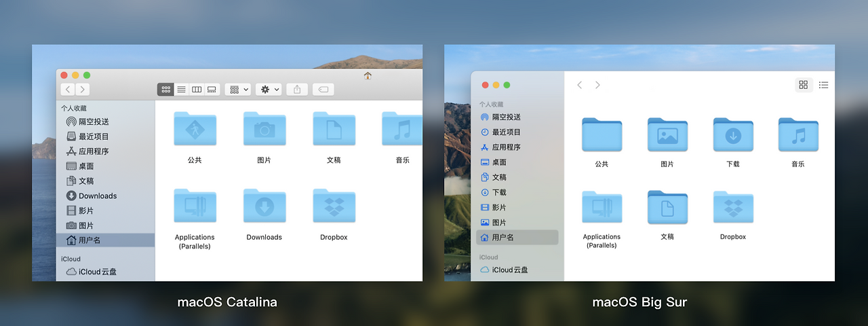
Task: Open 影片 in Catalina sidebar
Action: [x=105, y=211]
